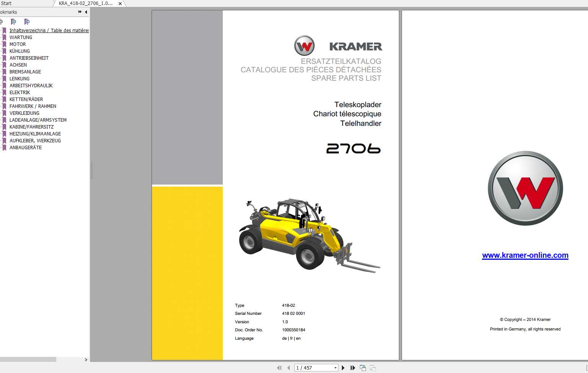Screen dimensions: 588x373
Task: Open the ANBAUGERÄTE bookmark
Action: pos(26,148)
